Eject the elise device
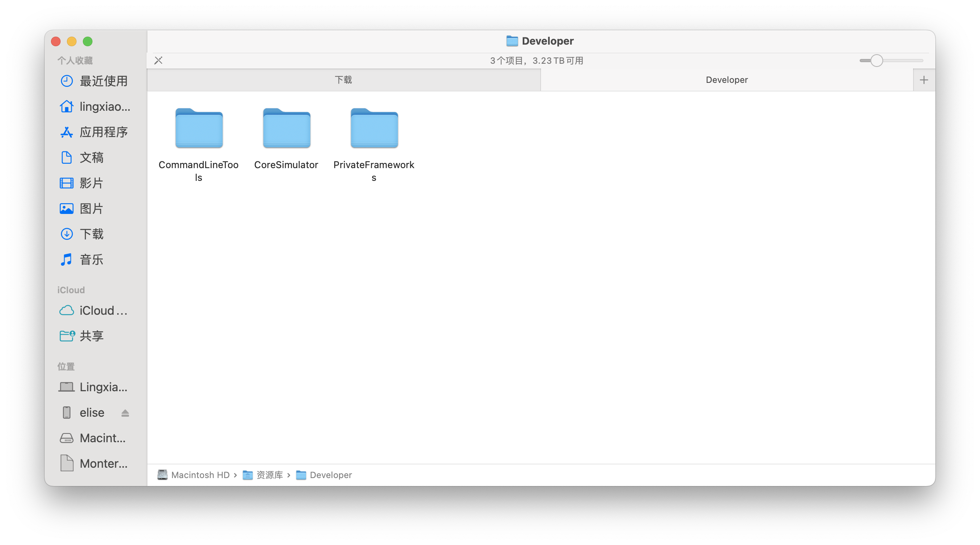Image resolution: width=980 pixels, height=545 pixels. [x=125, y=413]
